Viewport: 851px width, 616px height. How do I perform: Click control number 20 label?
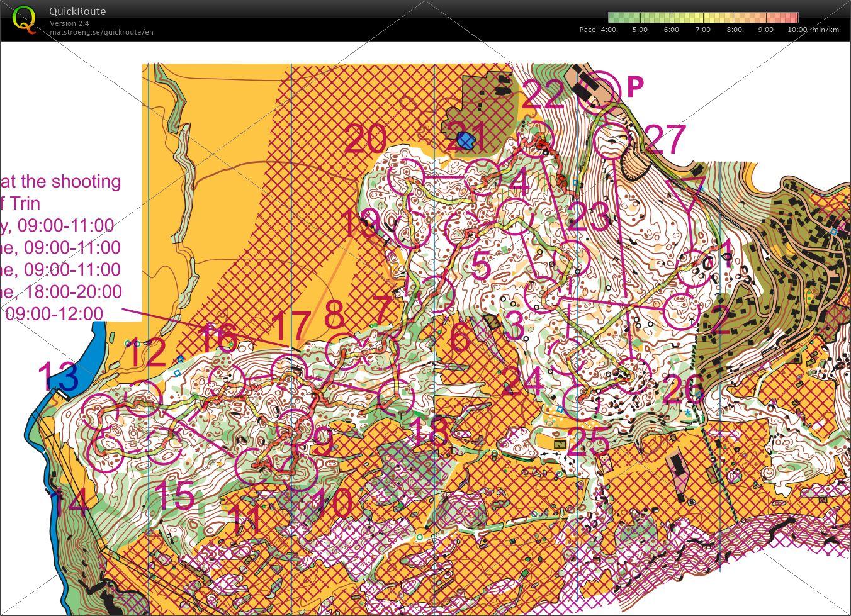pos(365,139)
